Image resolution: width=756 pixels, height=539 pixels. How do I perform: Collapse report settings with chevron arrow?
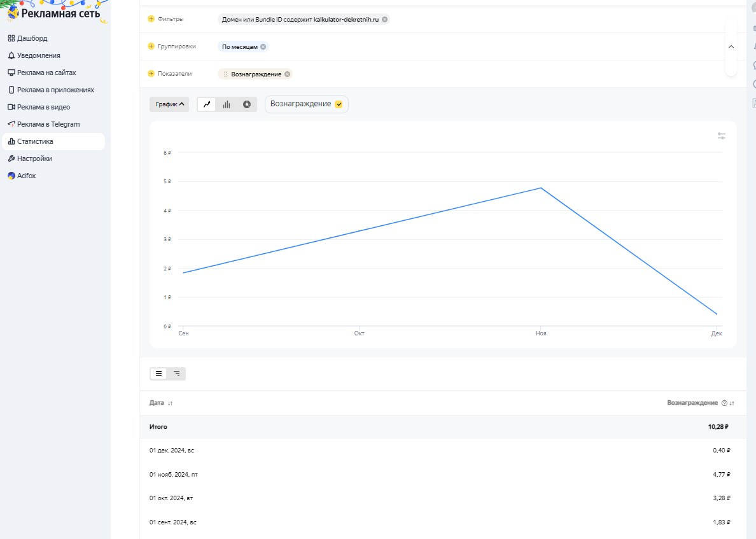coord(731,46)
